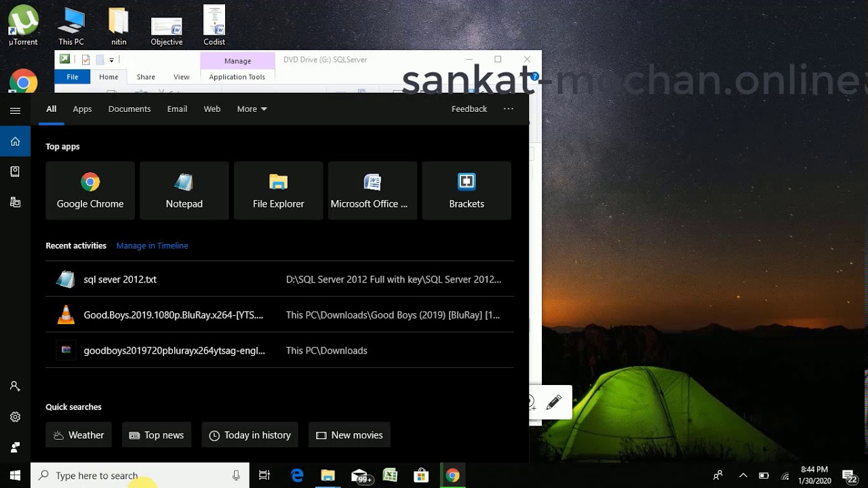The height and width of the screenshot is (488, 868).
Task: Open uTorrent desktop shortcut
Action: tap(23, 26)
